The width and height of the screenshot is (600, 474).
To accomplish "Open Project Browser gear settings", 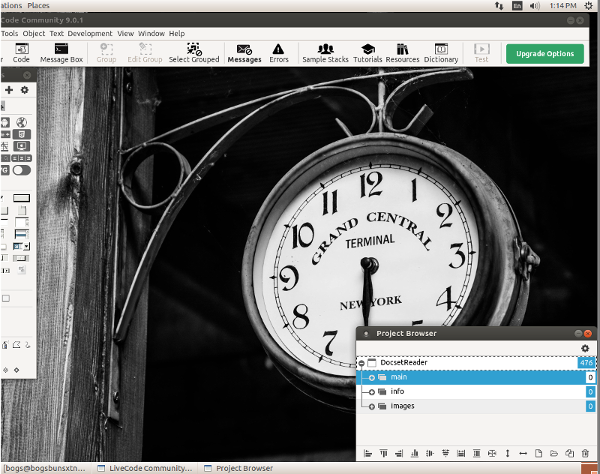I will pyautogui.click(x=585, y=348).
